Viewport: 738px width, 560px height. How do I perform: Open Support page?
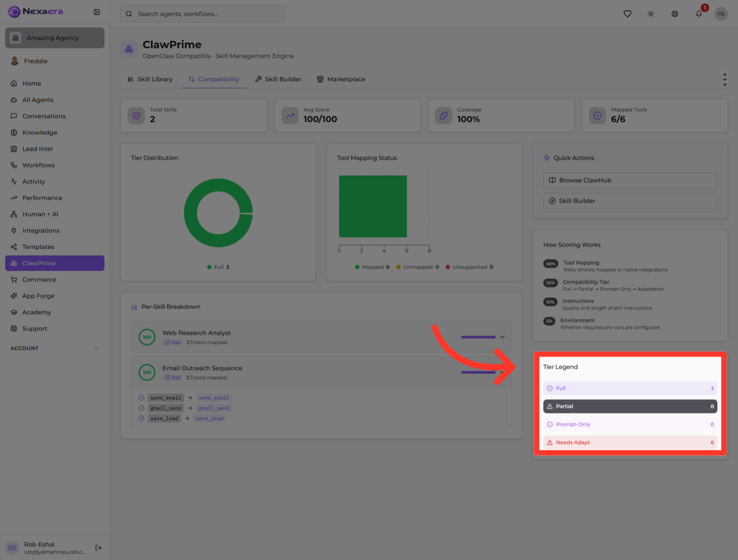click(x=55, y=328)
